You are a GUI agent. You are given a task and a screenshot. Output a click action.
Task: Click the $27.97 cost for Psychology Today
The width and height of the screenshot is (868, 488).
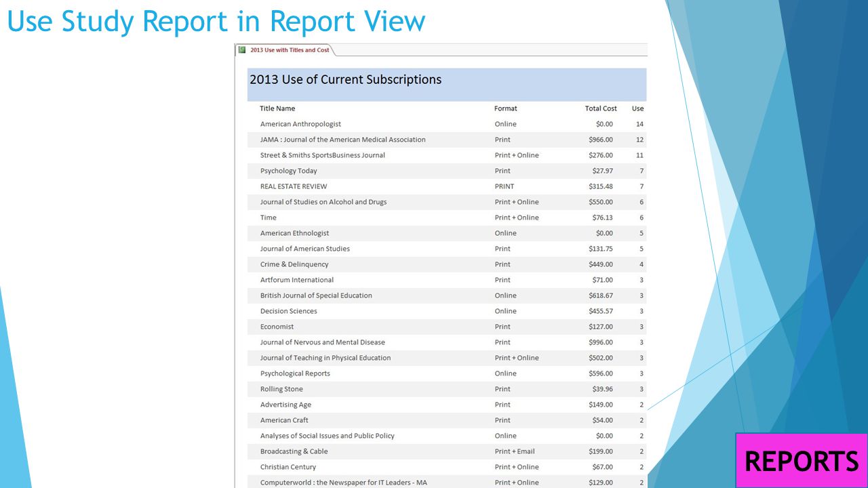point(603,171)
